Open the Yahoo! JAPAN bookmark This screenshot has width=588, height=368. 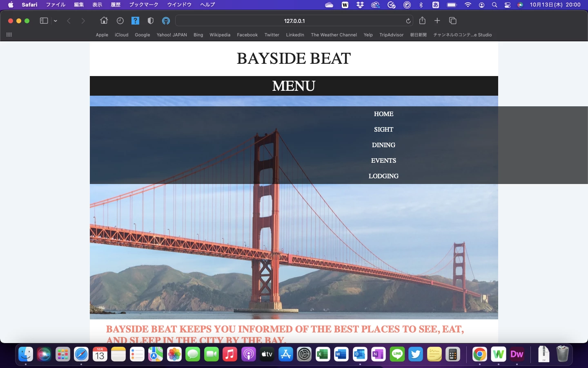(172, 35)
